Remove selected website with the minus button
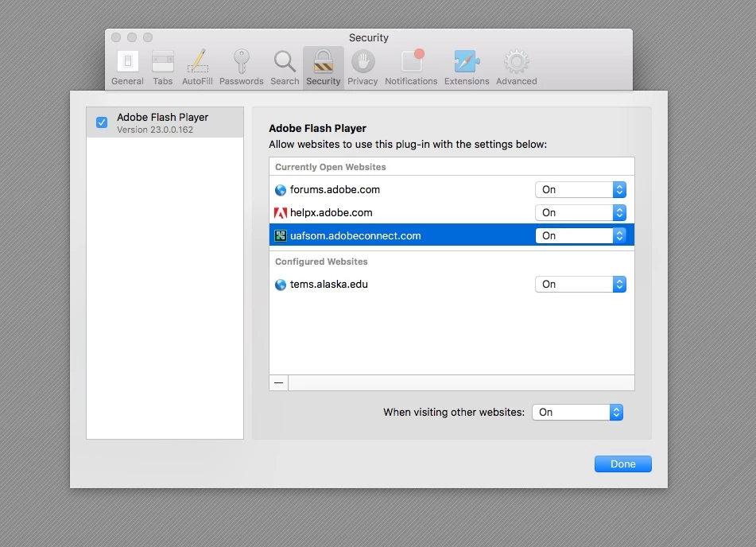Screen dimensions: 756x547 tap(279, 383)
